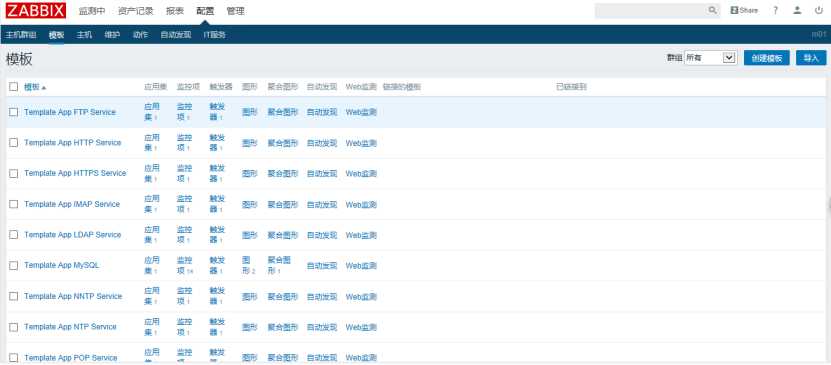Switch to the 维护 submenu tab

click(112, 35)
